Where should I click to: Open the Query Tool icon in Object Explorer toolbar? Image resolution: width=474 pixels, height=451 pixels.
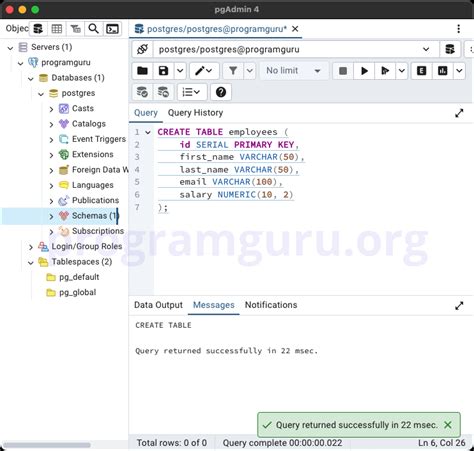coord(38,29)
